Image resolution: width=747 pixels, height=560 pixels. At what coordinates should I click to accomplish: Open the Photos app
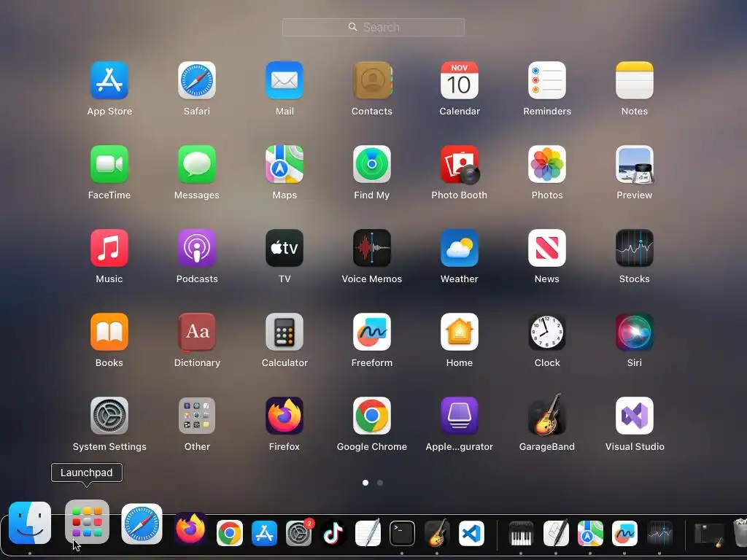coord(547,164)
